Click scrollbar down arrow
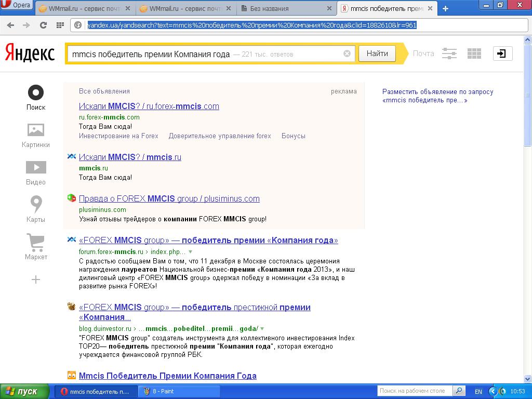The height and width of the screenshot is (399, 532). (528, 379)
